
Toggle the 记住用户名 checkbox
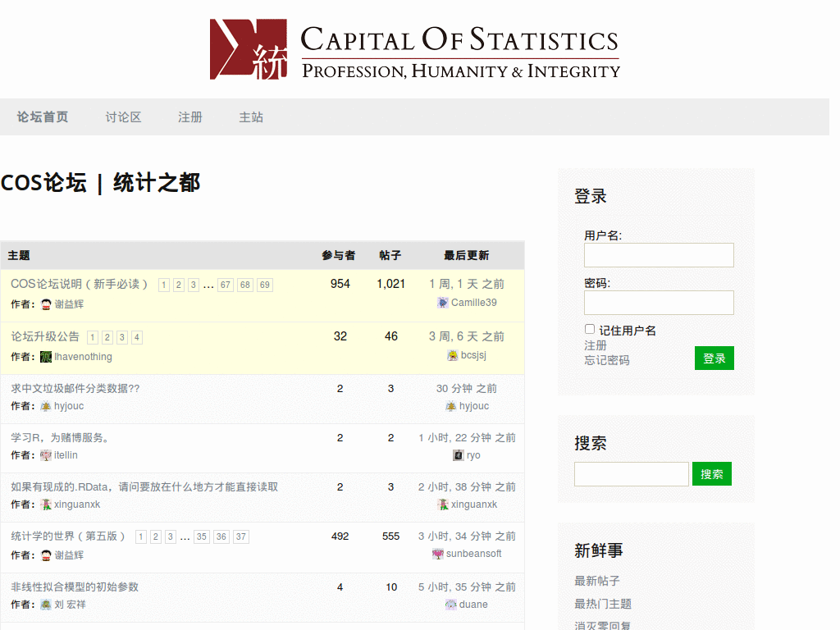[590, 329]
